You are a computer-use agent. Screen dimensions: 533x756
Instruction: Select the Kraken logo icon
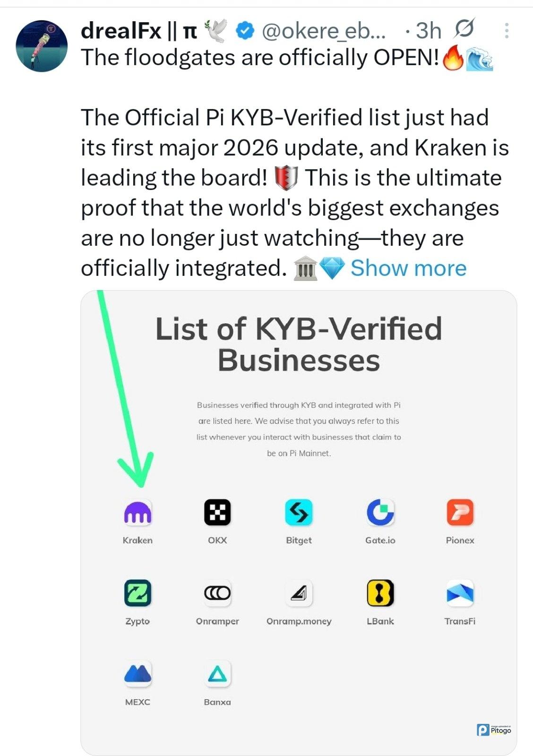(x=138, y=513)
